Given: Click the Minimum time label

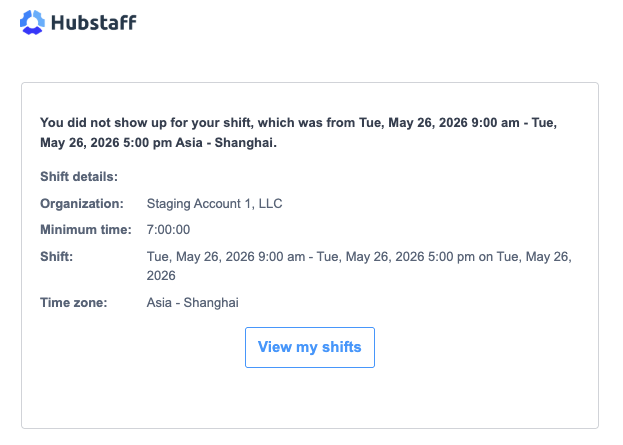Looking at the screenshot, I should point(86,230).
